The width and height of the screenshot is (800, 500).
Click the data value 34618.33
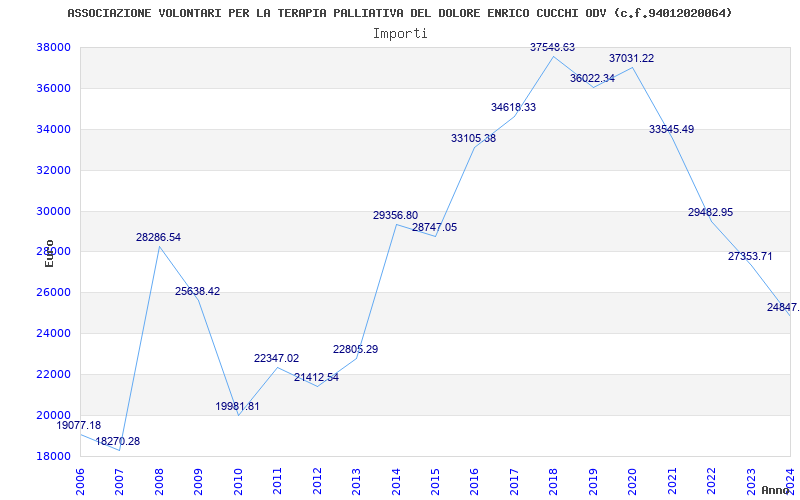pos(514,108)
